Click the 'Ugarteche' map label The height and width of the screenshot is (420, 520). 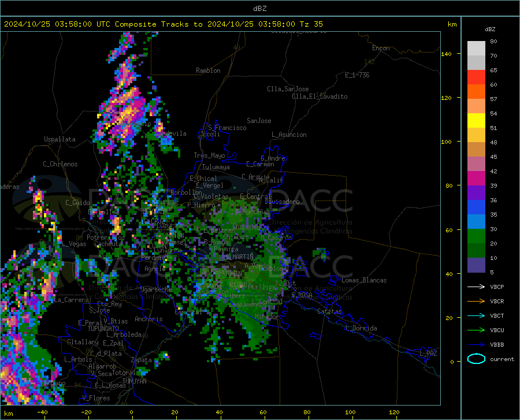[x=156, y=289]
